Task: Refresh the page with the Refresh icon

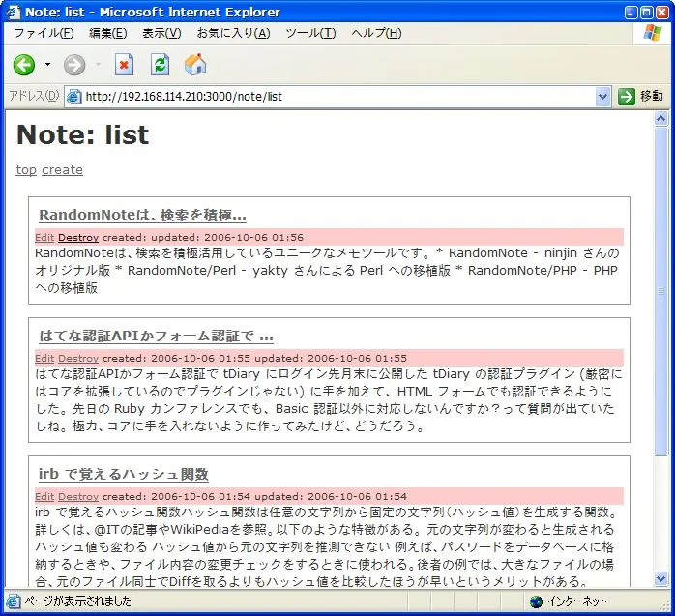Action: [x=160, y=65]
